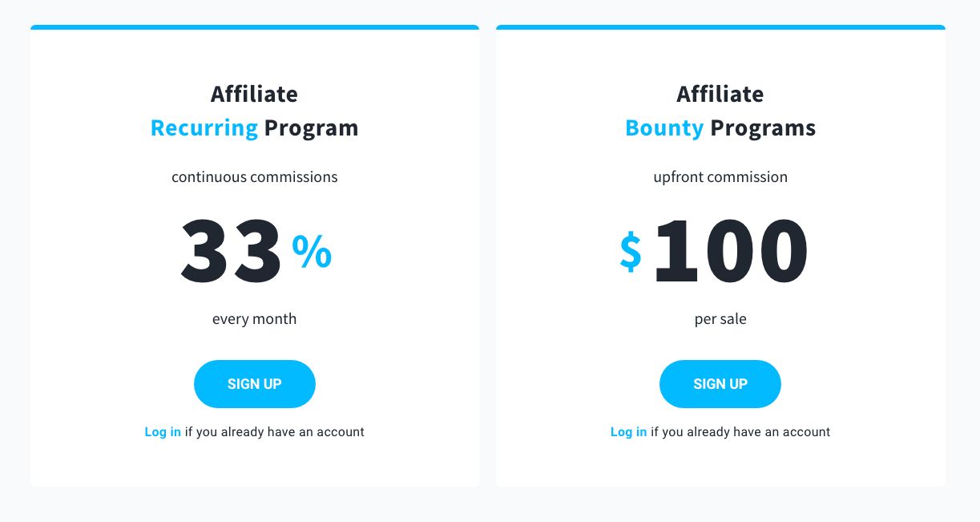Click 'if you already have an account' in Bounty card

pyautogui.click(x=740, y=432)
